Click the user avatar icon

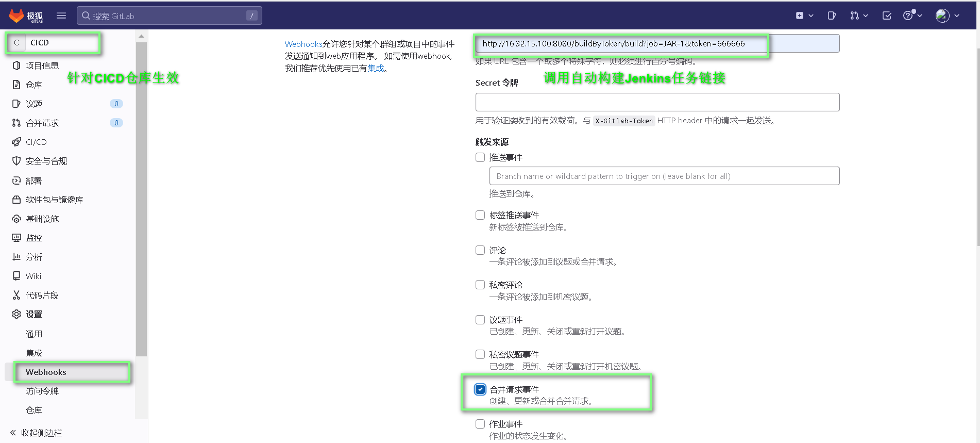pos(942,15)
